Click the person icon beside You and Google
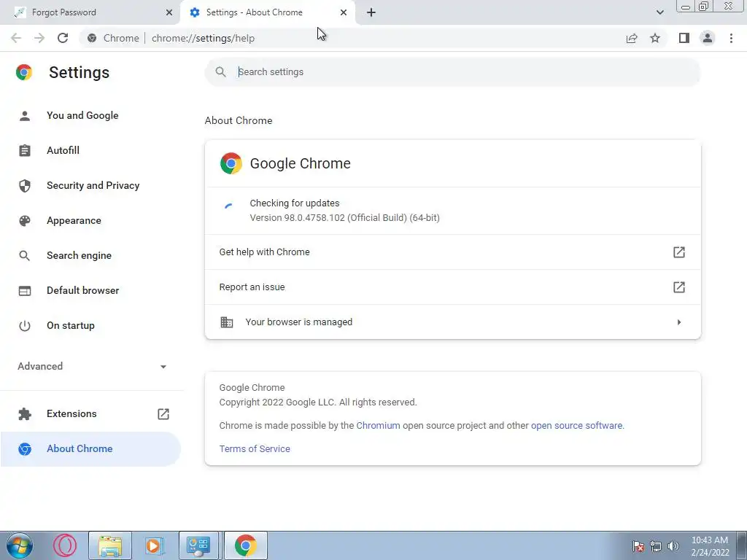Image resolution: width=747 pixels, height=560 pixels. pos(25,116)
